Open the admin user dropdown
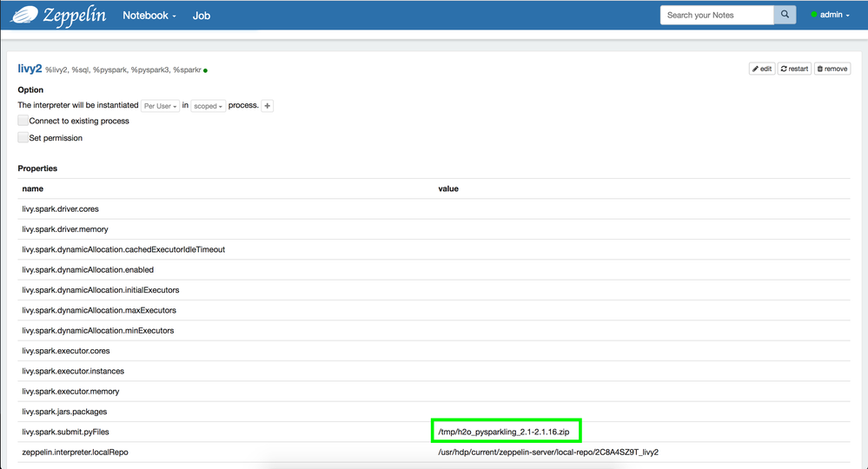The image size is (868, 469). click(831, 15)
